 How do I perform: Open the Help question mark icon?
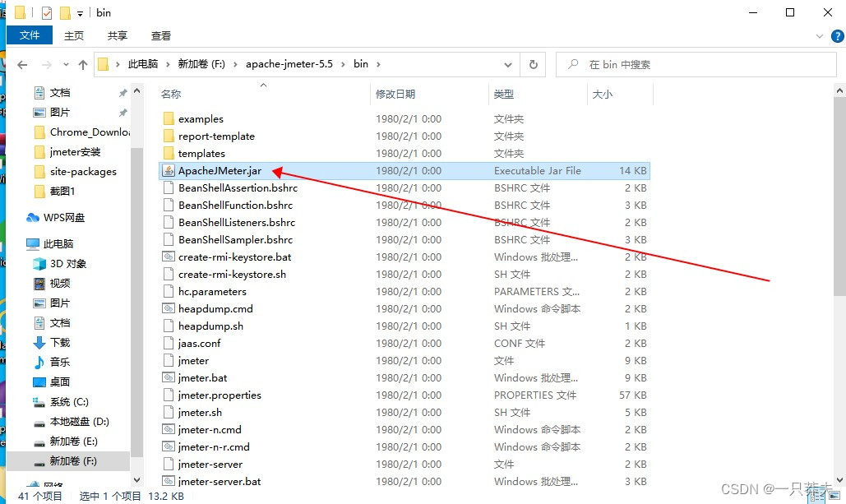(837, 36)
